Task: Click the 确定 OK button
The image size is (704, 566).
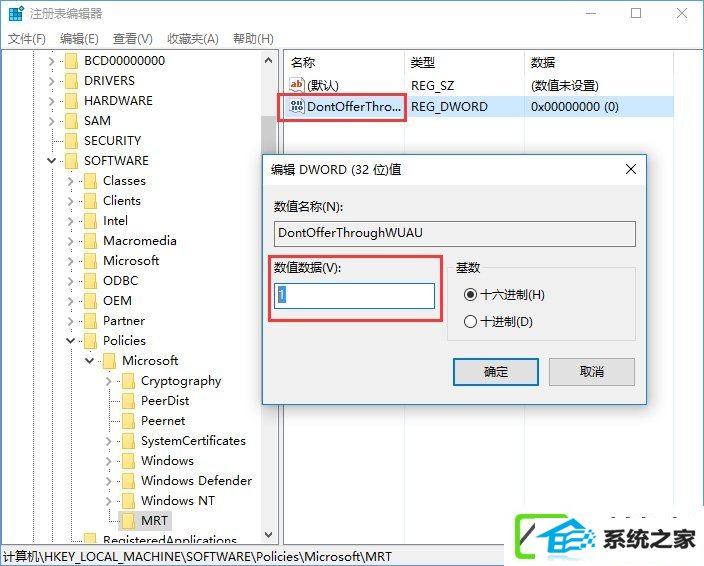Action: tap(496, 372)
